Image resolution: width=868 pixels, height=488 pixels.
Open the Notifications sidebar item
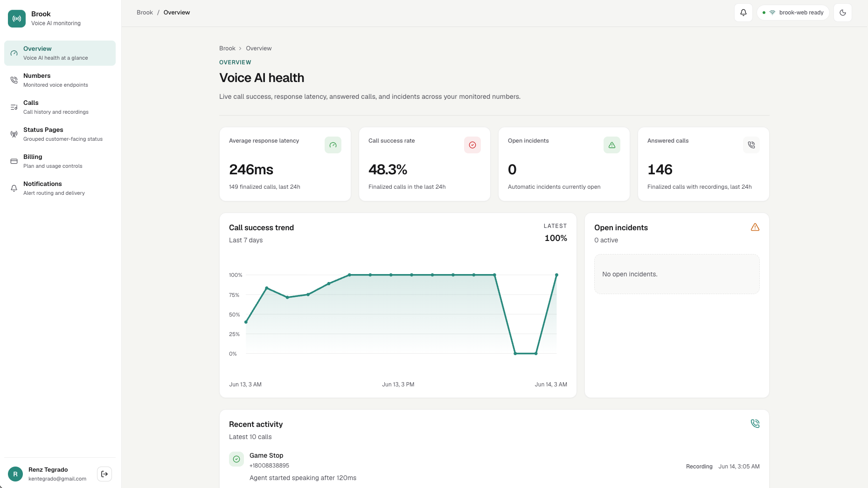[60, 188]
